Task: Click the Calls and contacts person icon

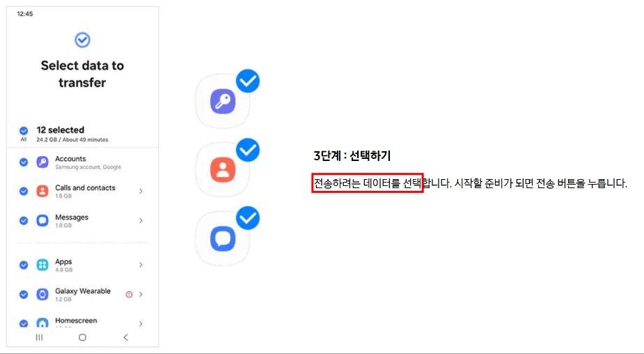Action: point(42,191)
